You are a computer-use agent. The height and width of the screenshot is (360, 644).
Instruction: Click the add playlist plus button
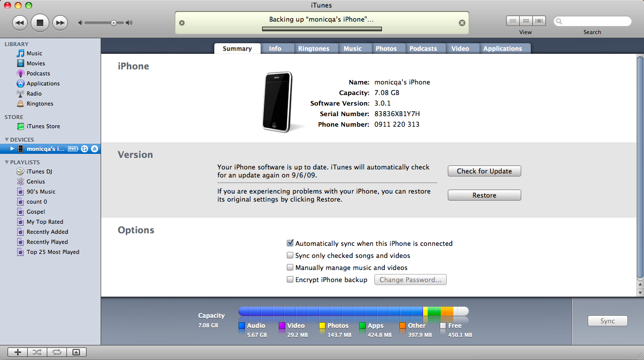pyautogui.click(x=18, y=352)
